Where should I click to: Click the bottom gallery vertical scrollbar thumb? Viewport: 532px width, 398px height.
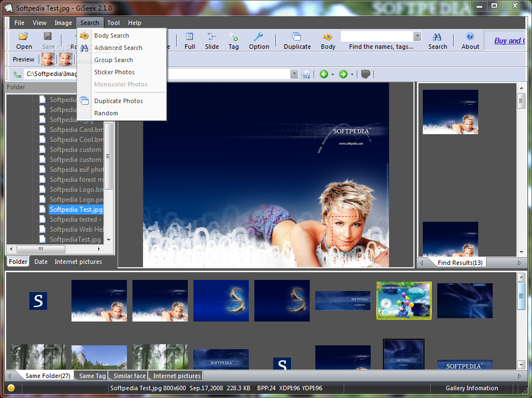click(x=521, y=295)
